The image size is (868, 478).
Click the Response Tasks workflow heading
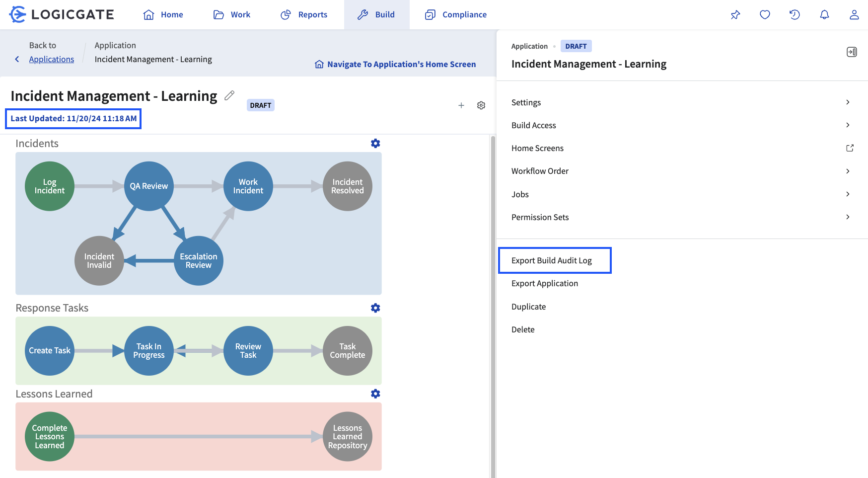click(x=52, y=308)
